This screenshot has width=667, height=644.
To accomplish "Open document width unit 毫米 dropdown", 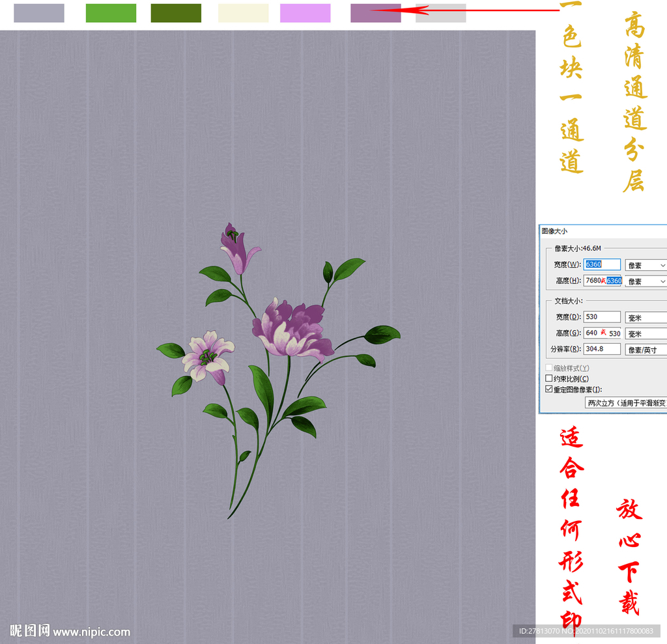I will [646, 318].
